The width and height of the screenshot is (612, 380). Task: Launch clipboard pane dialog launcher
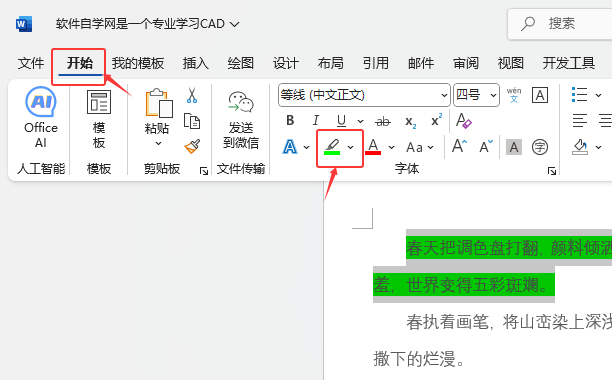204,171
